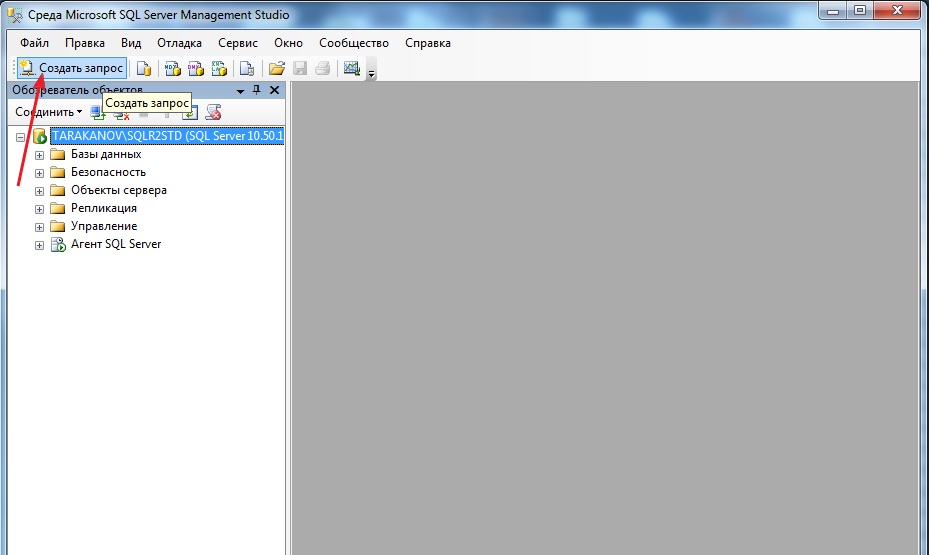Create a SQL Server Compact query

click(247, 69)
